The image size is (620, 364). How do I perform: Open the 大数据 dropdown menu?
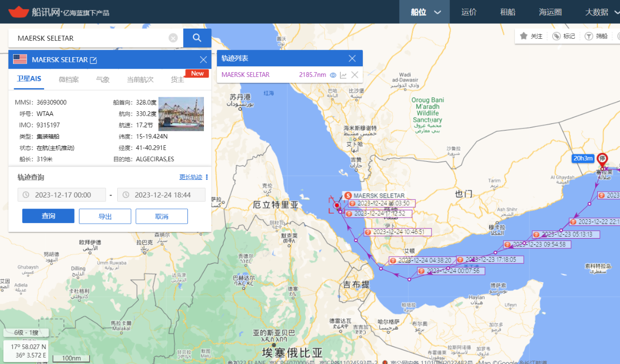pyautogui.click(x=603, y=12)
